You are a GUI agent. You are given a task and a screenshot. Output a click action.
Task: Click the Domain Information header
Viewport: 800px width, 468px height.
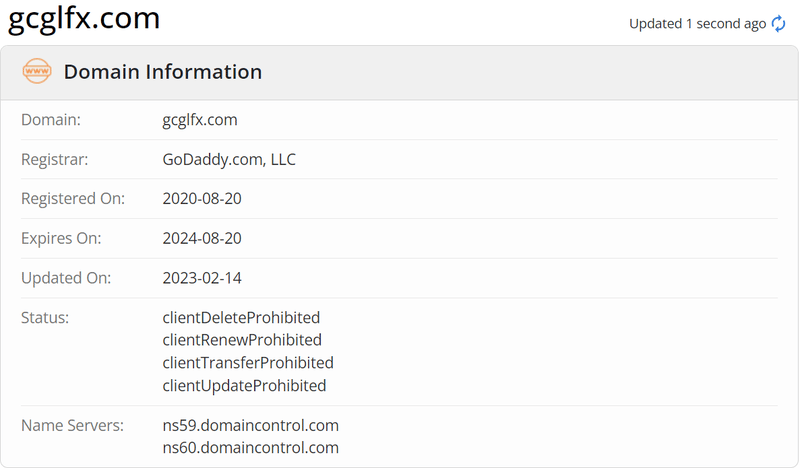[163, 72]
